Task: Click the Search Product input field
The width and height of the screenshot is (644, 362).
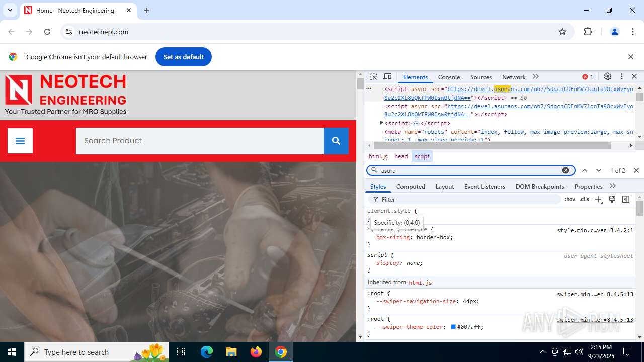Action: [x=200, y=141]
